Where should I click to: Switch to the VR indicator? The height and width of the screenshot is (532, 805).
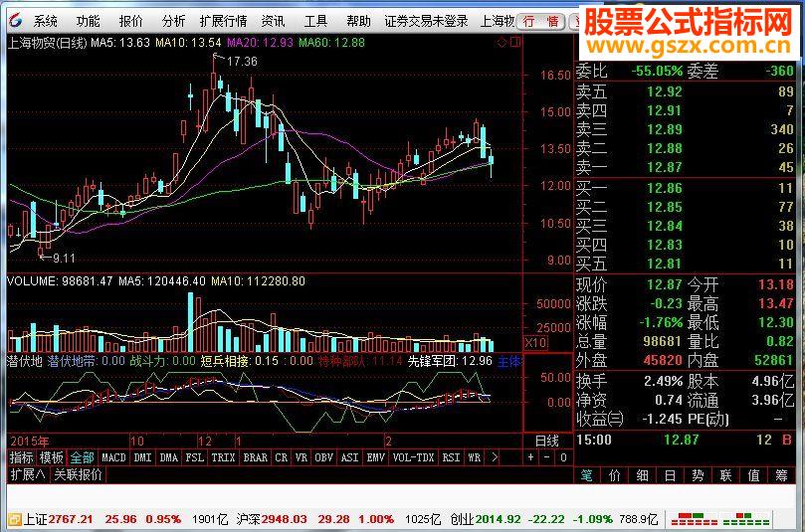(x=302, y=457)
